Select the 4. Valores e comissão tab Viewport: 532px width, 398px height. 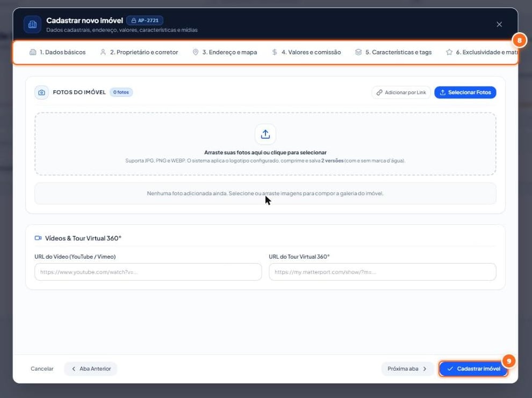pyautogui.click(x=306, y=52)
